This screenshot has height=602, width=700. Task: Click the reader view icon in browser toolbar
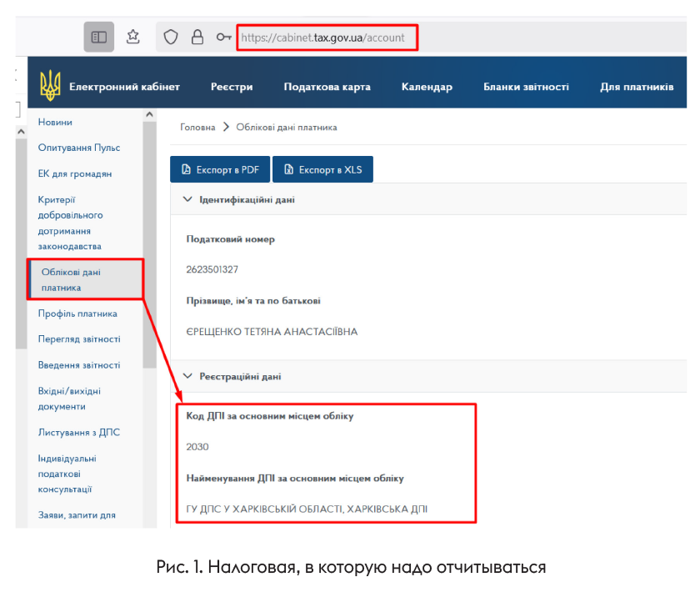pos(99,37)
